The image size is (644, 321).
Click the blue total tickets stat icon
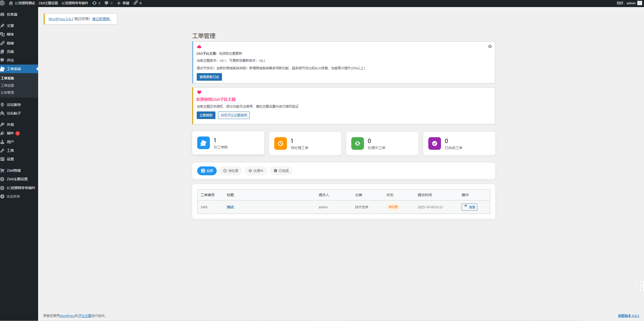click(203, 143)
